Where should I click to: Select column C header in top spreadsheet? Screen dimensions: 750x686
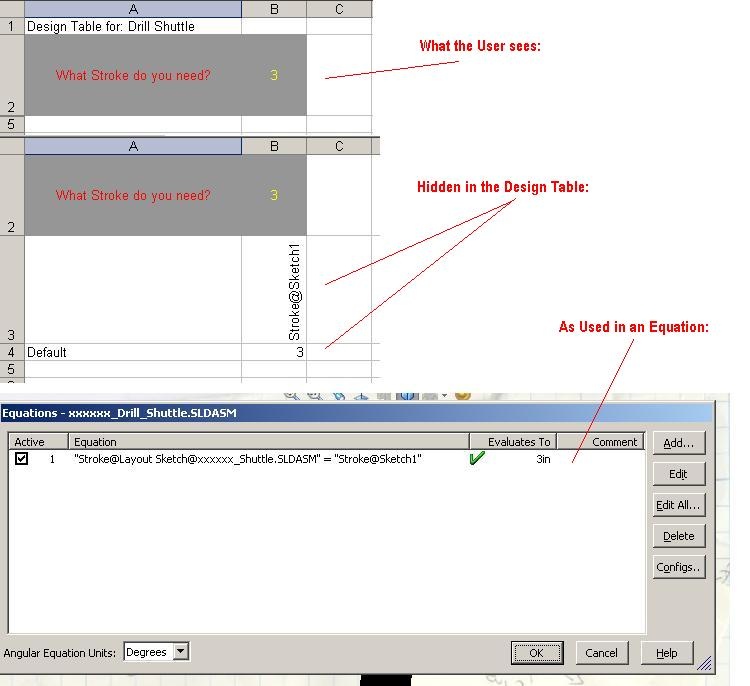(x=339, y=9)
